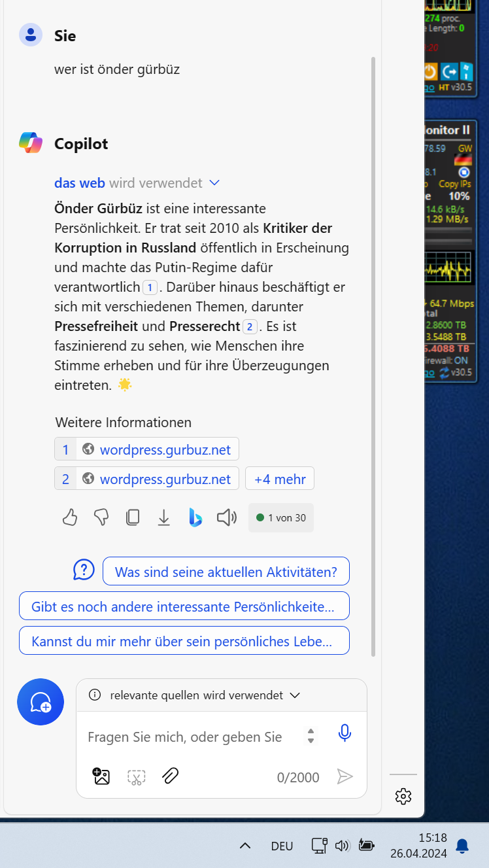The height and width of the screenshot is (868, 489).
Task: Click the prompt box stepper arrows
Action: [x=311, y=736]
